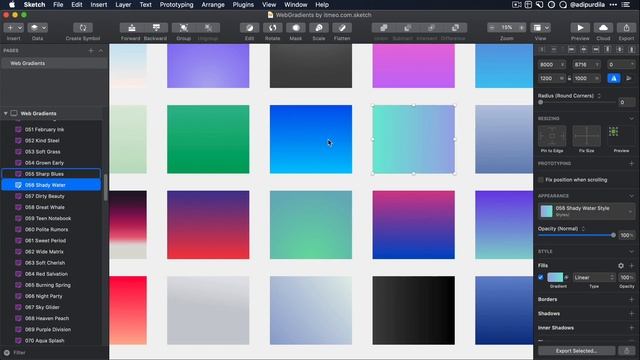The width and height of the screenshot is (640, 360).
Task: Open the Plugins menu
Action: pyautogui.click(x=243, y=5)
